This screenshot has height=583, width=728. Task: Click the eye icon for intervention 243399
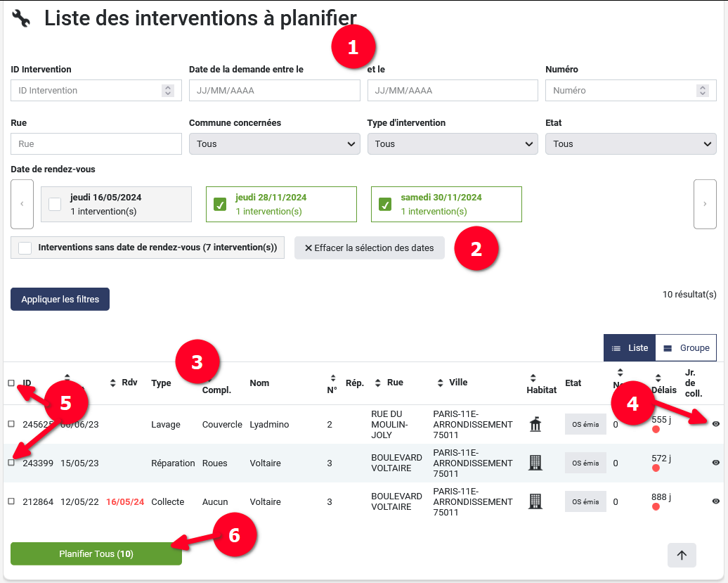click(x=715, y=463)
